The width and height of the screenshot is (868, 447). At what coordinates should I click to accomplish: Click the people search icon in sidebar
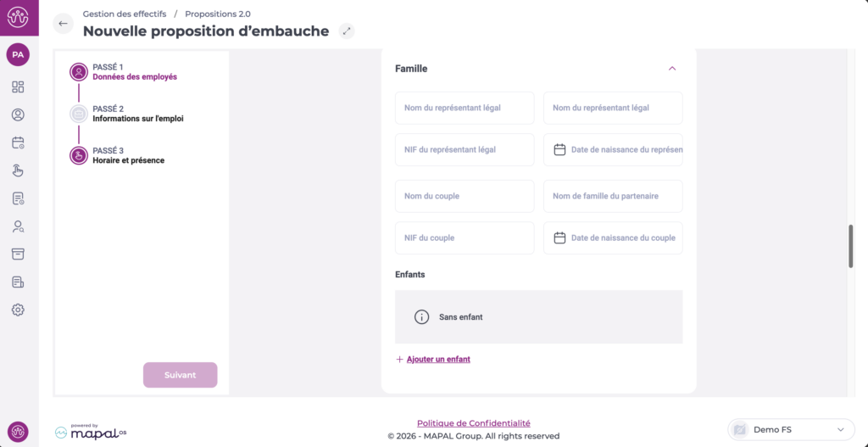click(x=18, y=226)
